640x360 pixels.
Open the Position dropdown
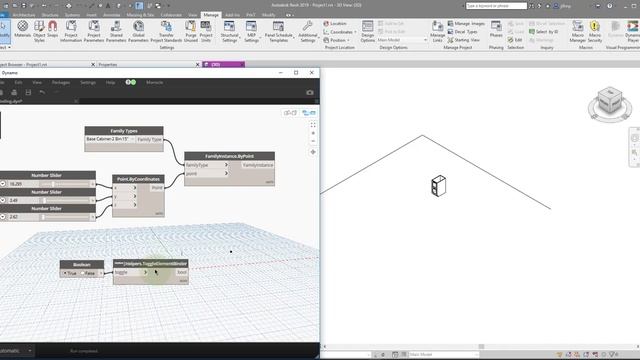pyautogui.click(x=337, y=40)
